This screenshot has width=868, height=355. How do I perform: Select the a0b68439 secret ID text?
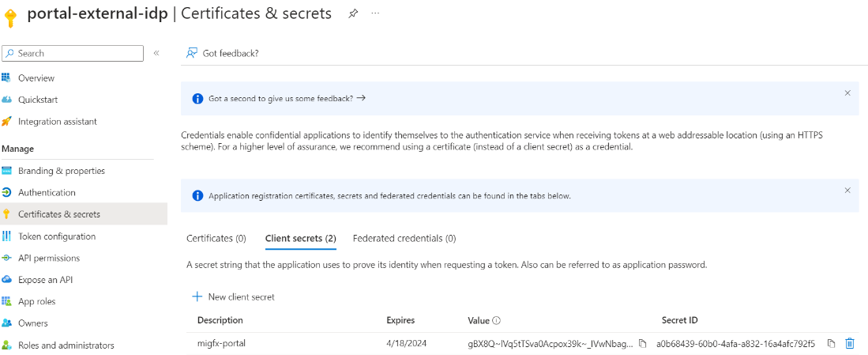pyautogui.click(x=735, y=344)
